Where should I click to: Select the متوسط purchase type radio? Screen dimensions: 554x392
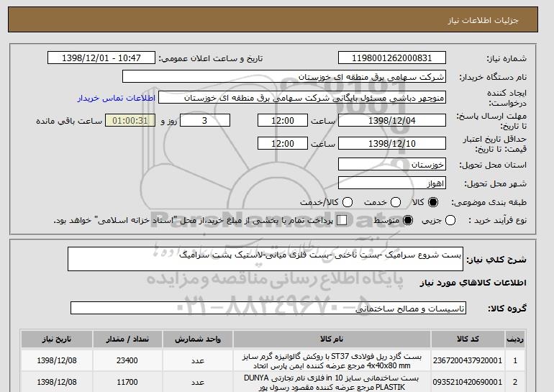(409, 220)
